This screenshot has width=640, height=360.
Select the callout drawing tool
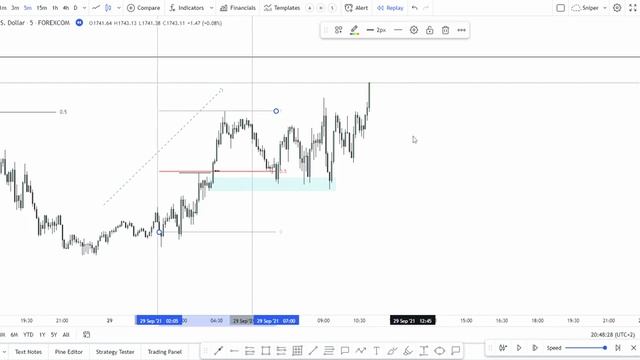tap(344, 350)
